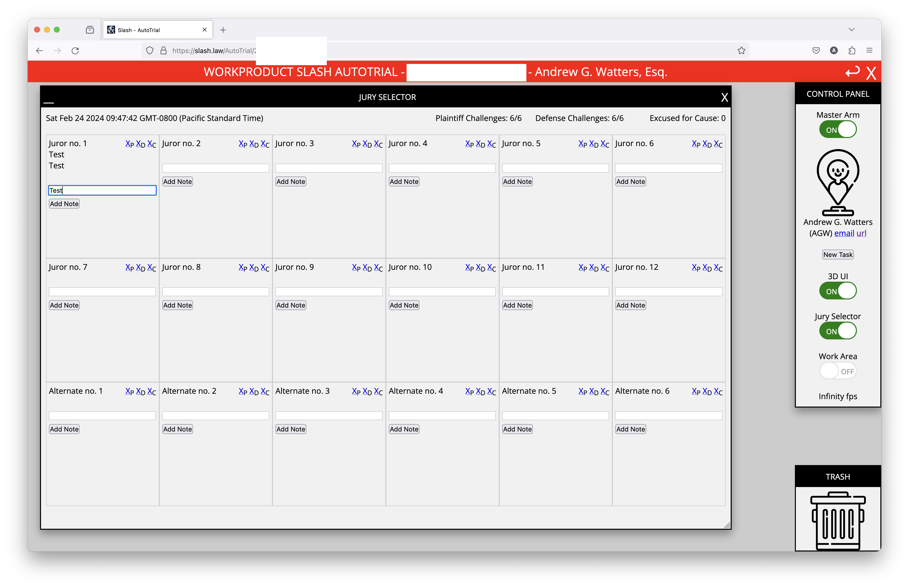Click the shield tracking protection icon
Image resolution: width=909 pixels, height=588 pixels.
click(150, 50)
